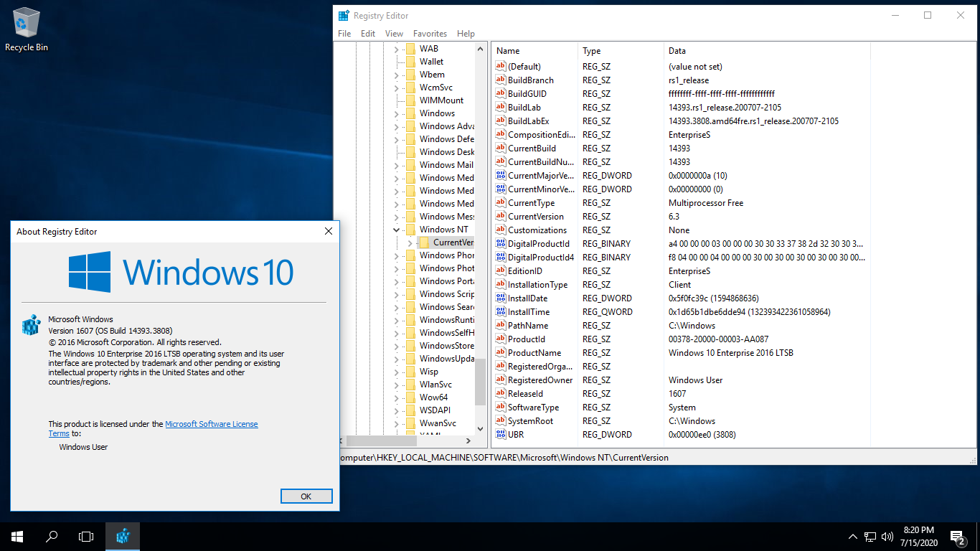Click the DigitalProductId binary icon
The width and height of the screenshot is (980, 551).
click(x=501, y=244)
